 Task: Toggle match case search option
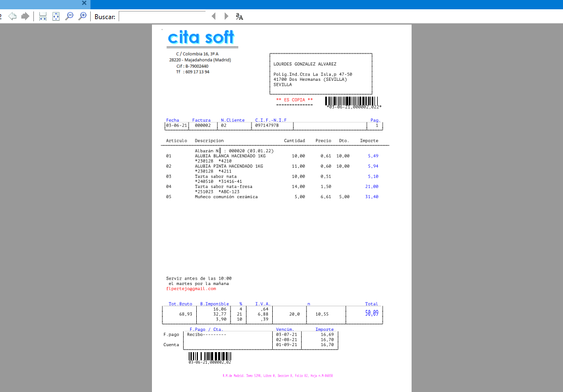coord(239,16)
